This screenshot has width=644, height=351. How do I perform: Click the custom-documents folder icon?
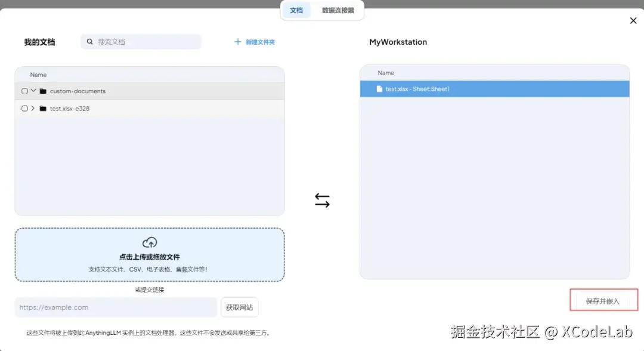[42, 91]
